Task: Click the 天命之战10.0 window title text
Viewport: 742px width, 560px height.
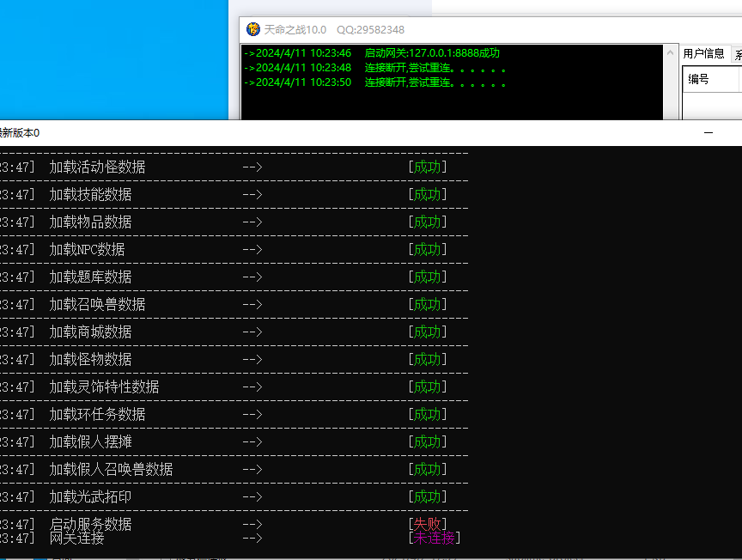Action: (334, 30)
